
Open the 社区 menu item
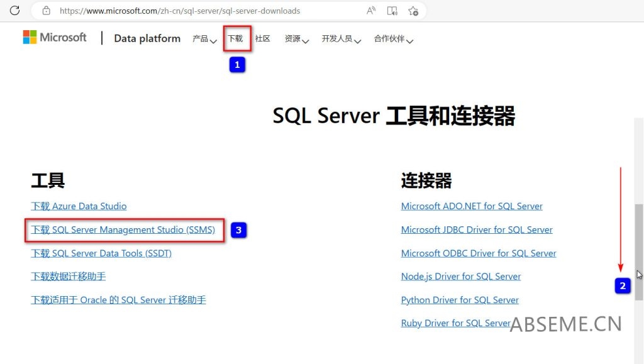pos(262,38)
